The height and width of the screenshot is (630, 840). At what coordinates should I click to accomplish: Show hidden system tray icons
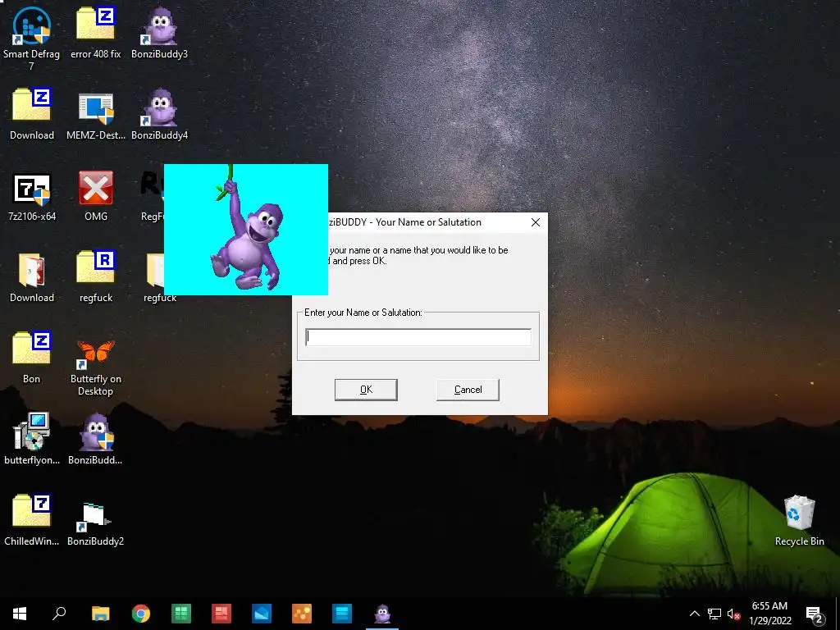(694, 614)
